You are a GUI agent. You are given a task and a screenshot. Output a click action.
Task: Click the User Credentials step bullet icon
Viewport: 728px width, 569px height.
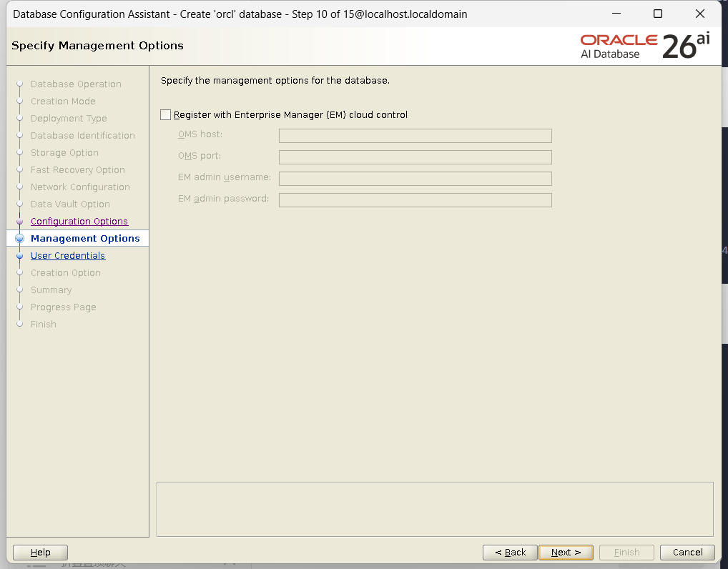click(19, 256)
